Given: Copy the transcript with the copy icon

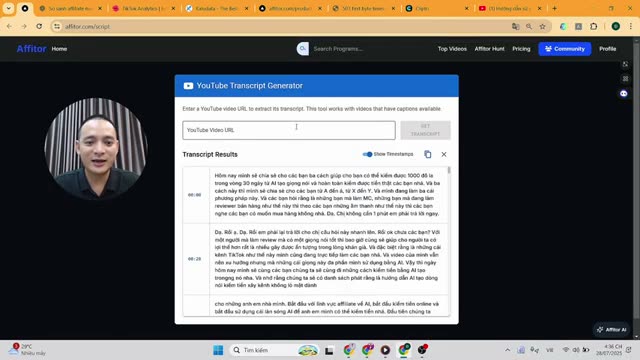Looking at the screenshot, I should click(x=427, y=154).
